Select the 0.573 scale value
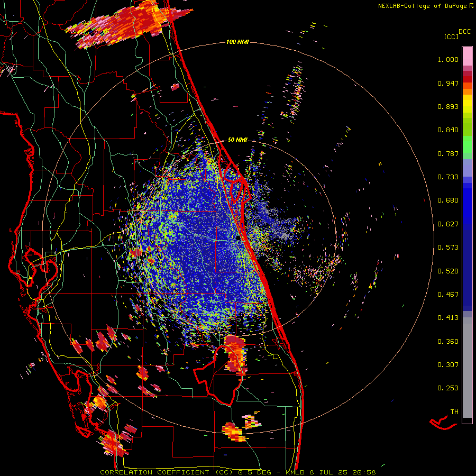This screenshot has width=476, height=476. click(448, 248)
